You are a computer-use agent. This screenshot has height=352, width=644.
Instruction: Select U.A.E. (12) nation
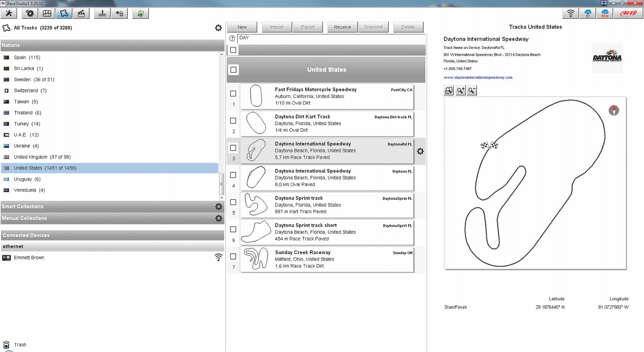pyautogui.click(x=110, y=135)
